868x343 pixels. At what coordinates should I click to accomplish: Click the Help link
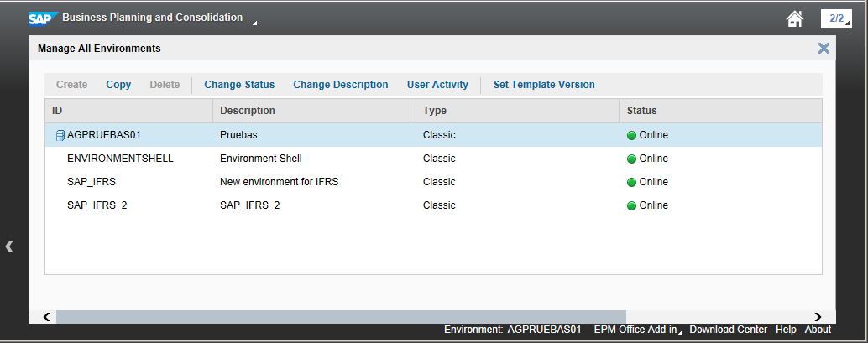tap(786, 330)
